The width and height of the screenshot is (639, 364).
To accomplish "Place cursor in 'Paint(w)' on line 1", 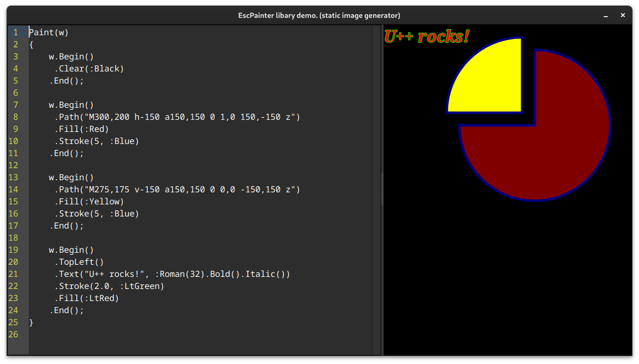I will pos(49,32).
